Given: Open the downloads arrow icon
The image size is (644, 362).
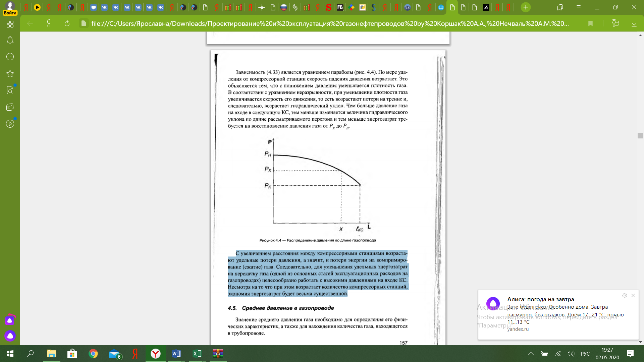Looking at the screenshot, I should (x=634, y=23).
